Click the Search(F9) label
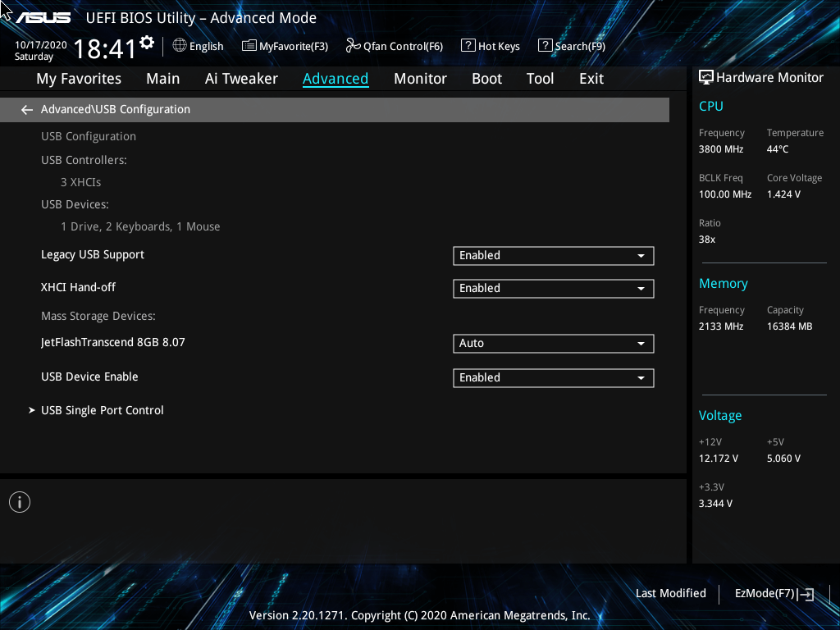The height and width of the screenshot is (630, 840). pyautogui.click(x=580, y=46)
